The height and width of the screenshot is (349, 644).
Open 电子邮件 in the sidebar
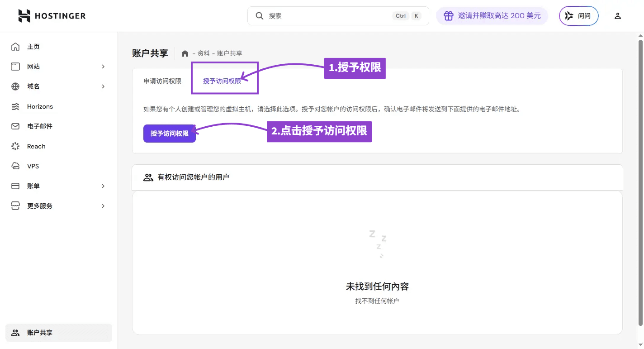40,126
